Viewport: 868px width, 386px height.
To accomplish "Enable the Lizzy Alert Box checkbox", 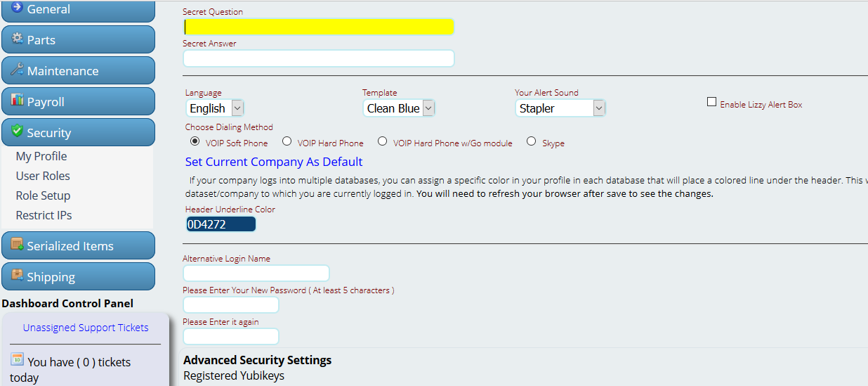I will point(711,102).
